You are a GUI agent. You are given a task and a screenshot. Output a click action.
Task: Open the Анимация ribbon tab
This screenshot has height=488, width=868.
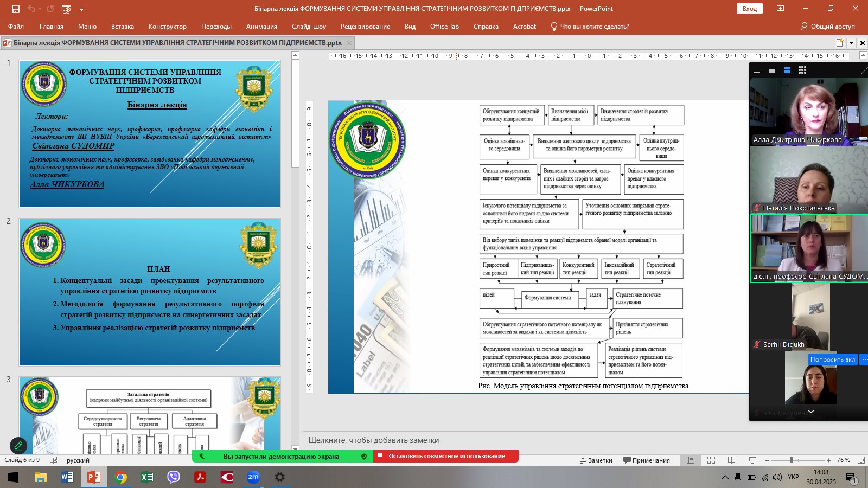(x=261, y=27)
